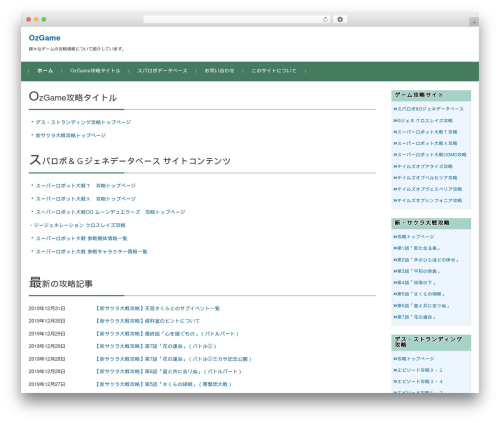
Task: Open sidebar エピソード攻略 3-4 link
Action: (x=418, y=381)
